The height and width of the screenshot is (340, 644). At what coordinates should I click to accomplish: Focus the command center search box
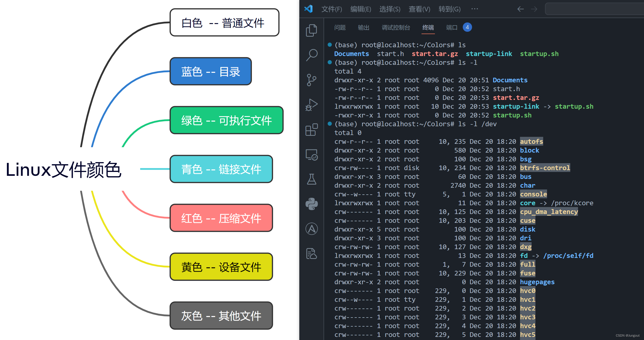pos(594,9)
